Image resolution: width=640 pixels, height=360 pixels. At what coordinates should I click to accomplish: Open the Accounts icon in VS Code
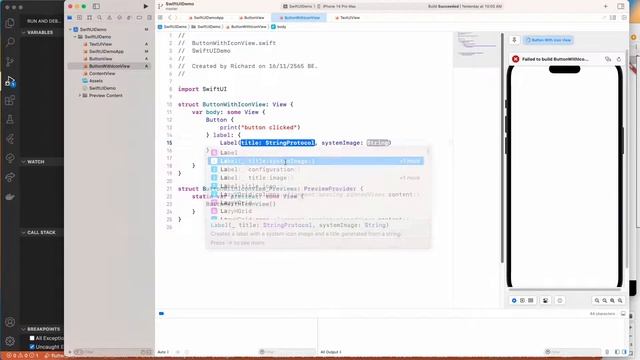point(10,322)
